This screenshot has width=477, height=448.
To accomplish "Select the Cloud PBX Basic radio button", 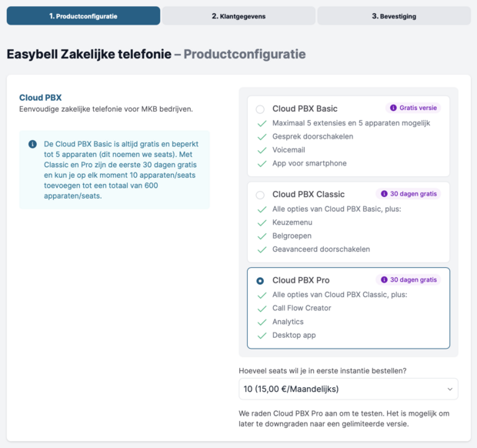I will [x=260, y=109].
